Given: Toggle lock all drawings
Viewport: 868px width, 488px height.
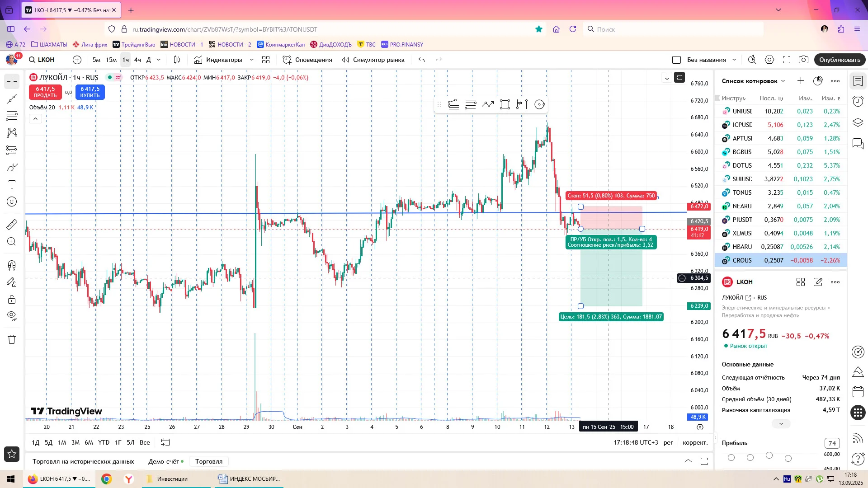Looking at the screenshot, I should [12, 299].
